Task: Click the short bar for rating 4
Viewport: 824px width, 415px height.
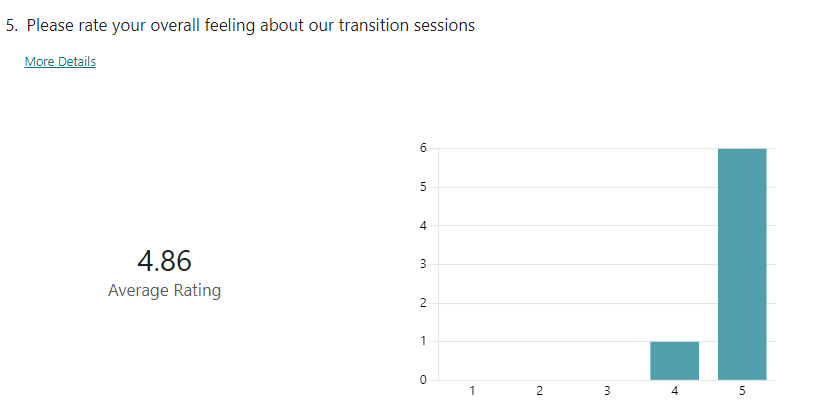Action: click(674, 361)
